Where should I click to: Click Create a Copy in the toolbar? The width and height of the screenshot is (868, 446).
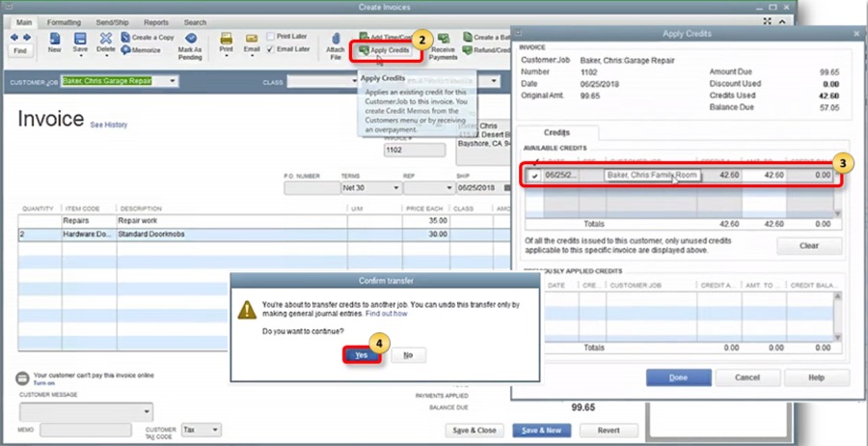point(148,37)
